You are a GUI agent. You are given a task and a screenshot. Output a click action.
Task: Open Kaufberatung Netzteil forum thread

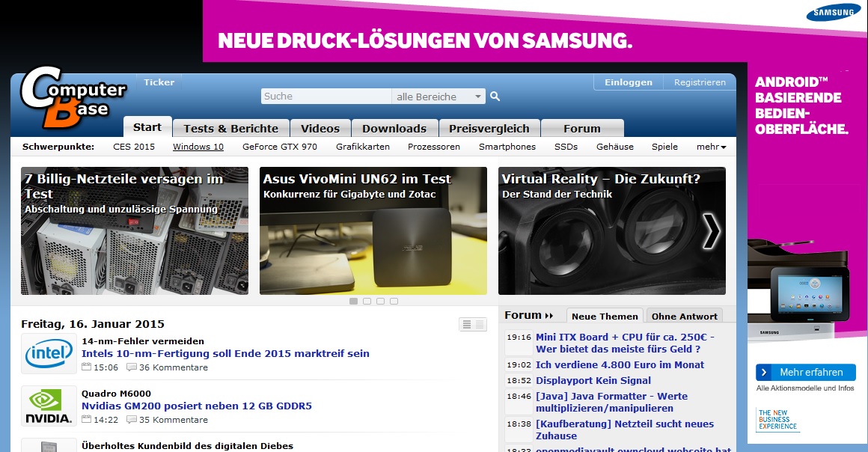(x=625, y=430)
